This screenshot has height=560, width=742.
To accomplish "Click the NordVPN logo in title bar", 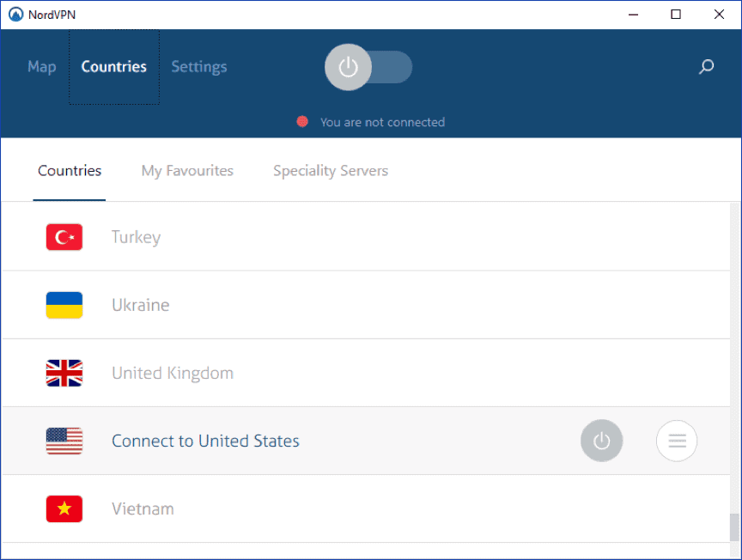I will (x=15, y=15).
